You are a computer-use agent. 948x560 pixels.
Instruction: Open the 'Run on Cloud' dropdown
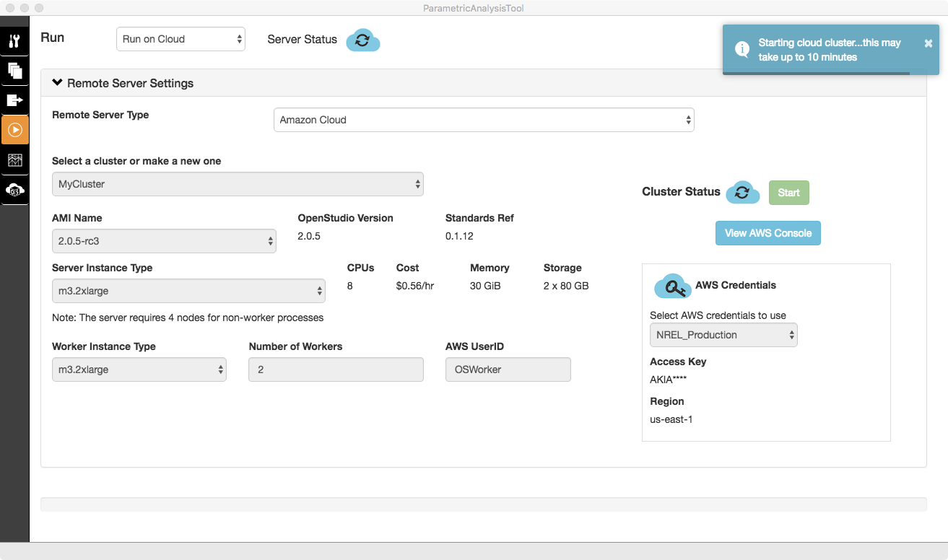tap(181, 39)
